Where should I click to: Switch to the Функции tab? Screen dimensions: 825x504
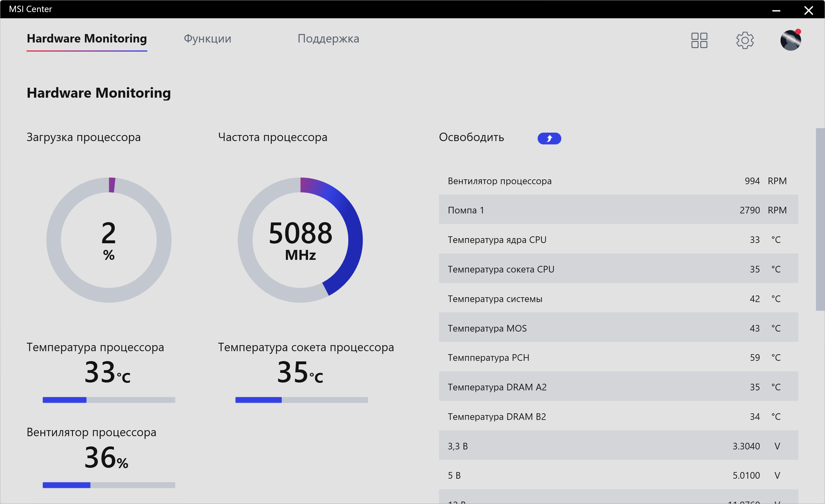pos(207,39)
